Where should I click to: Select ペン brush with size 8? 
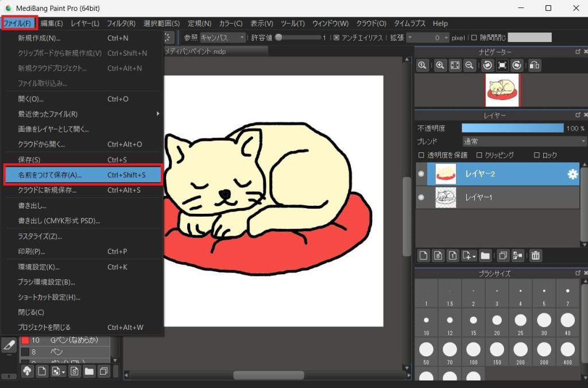65,352
